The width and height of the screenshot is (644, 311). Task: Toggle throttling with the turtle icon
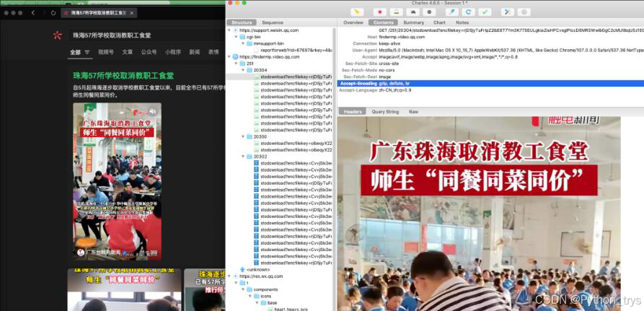414,12
